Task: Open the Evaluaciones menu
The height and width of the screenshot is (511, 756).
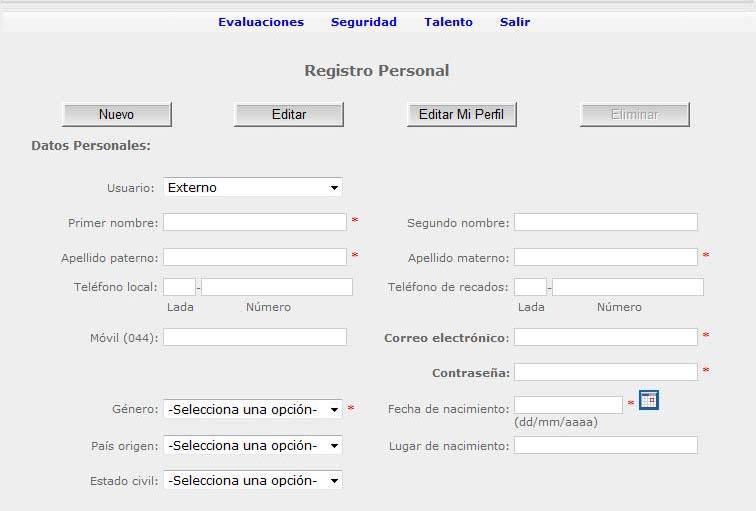Action: coord(261,22)
